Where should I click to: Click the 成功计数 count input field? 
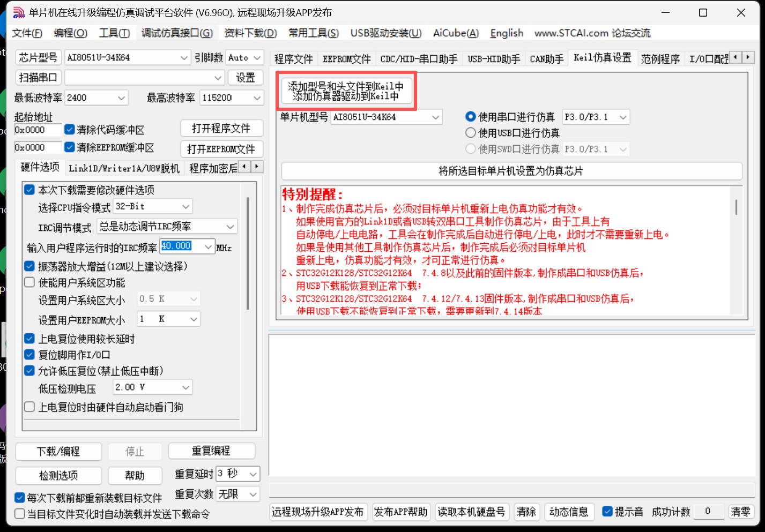pos(709,512)
